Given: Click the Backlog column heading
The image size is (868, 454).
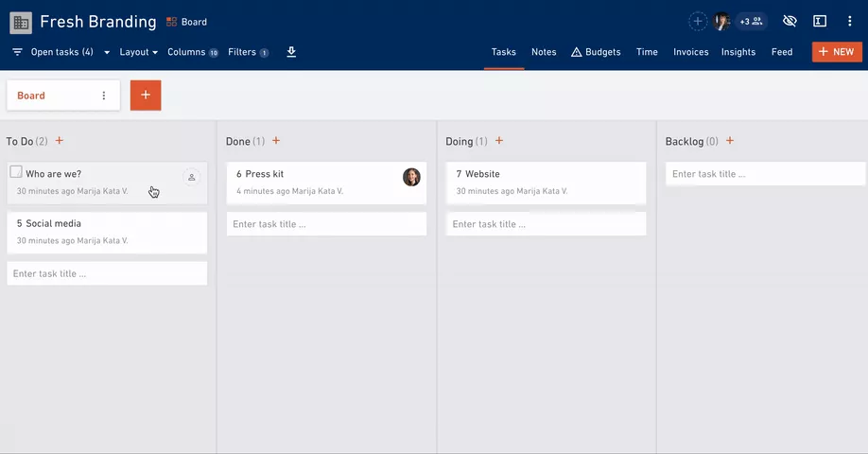Looking at the screenshot, I should point(685,141).
